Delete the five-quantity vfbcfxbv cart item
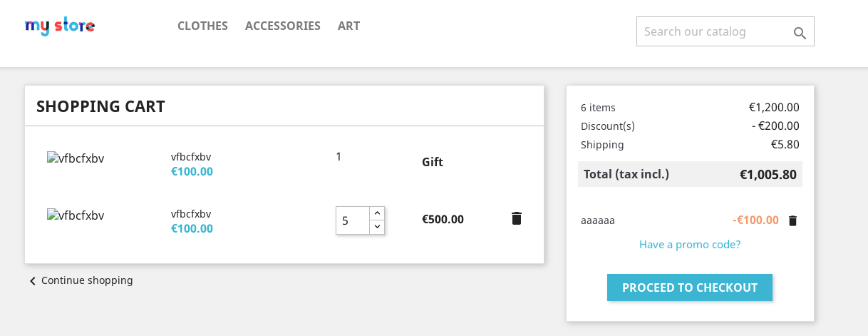This screenshot has height=336, width=868. click(x=517, y=218)
